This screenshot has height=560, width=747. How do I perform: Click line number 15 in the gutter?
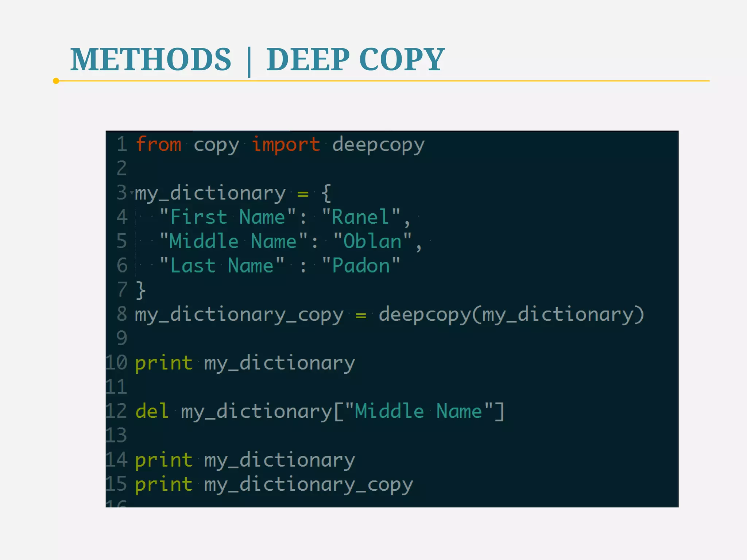click(x=116, y=484)
